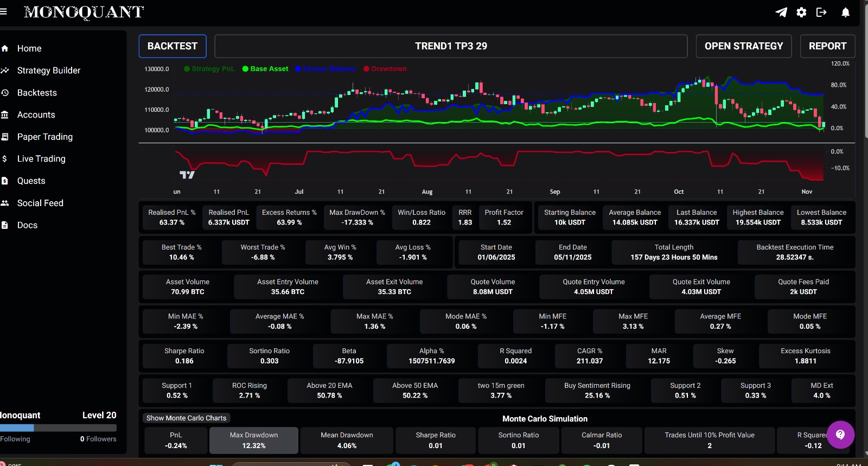The image size is (868, 466).
Task: Click the Worst Trade % -6.88 stat
Action: [x=263, y=252]
